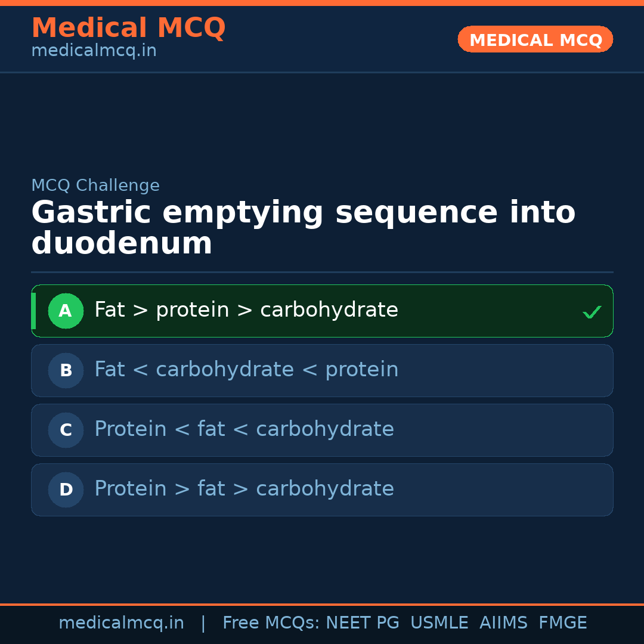Click the green checkmark on answer A
The image size is (644, 644).
[592, 312]
